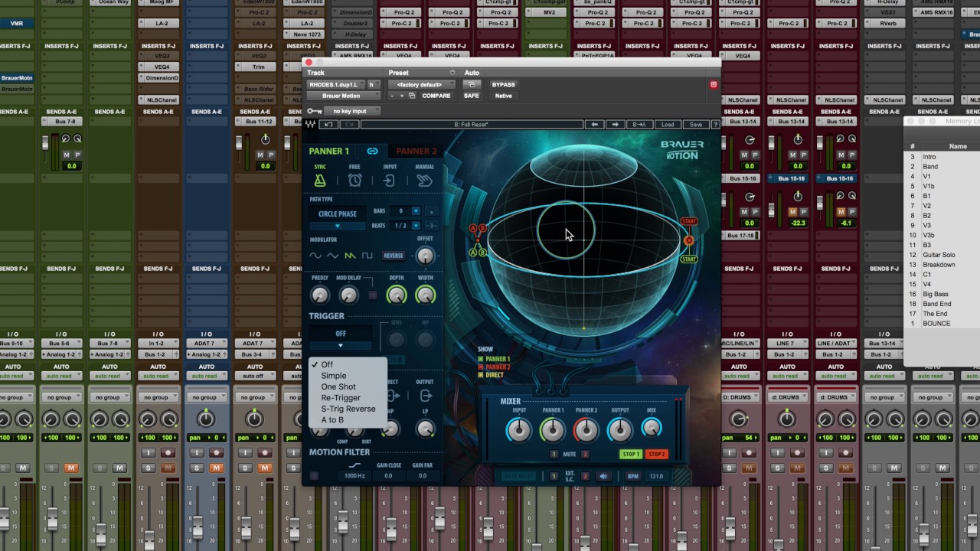Click the Waves undo arrow

pyautogui.click(x=329, y=124)
